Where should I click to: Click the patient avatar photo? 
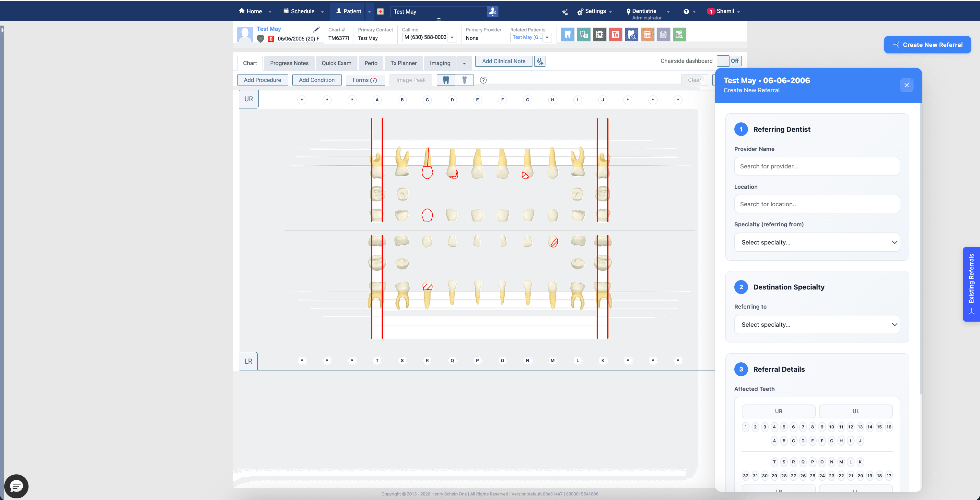245,34
